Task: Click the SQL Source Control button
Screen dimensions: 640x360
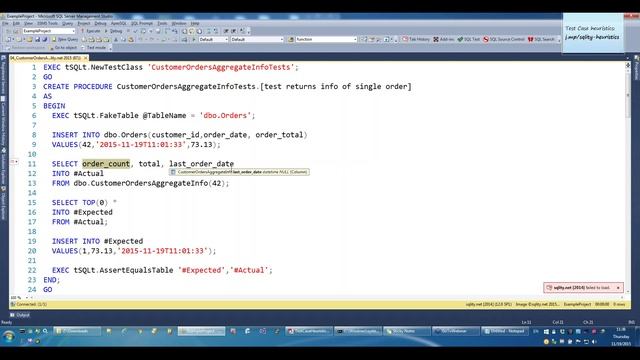Action: (x=504, y=40)
